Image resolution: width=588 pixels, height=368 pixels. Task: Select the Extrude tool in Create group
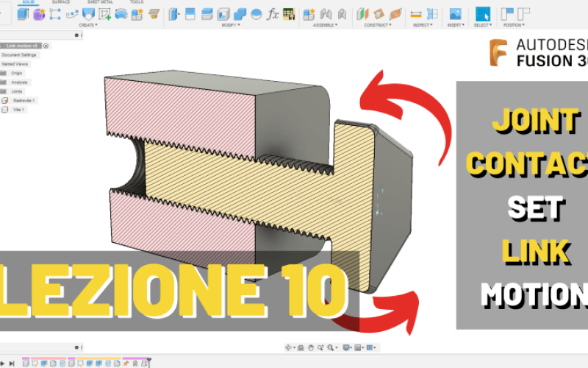point(23,14)
